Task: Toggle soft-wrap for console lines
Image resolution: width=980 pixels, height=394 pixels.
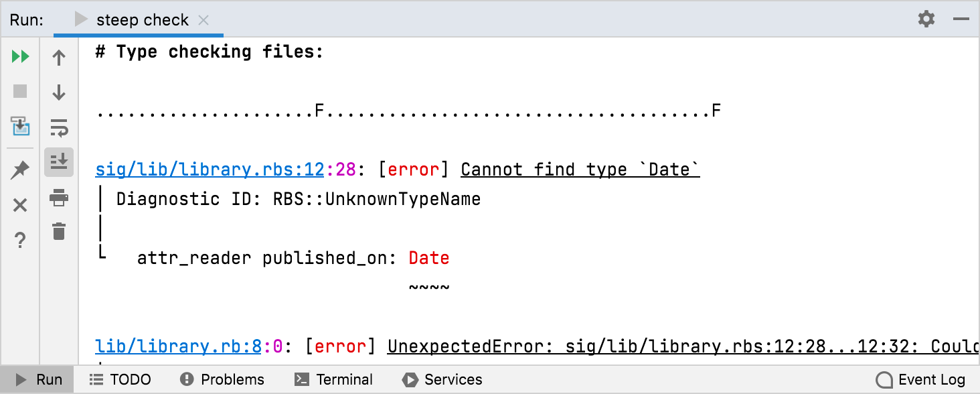Action: (x=59, y=127)
